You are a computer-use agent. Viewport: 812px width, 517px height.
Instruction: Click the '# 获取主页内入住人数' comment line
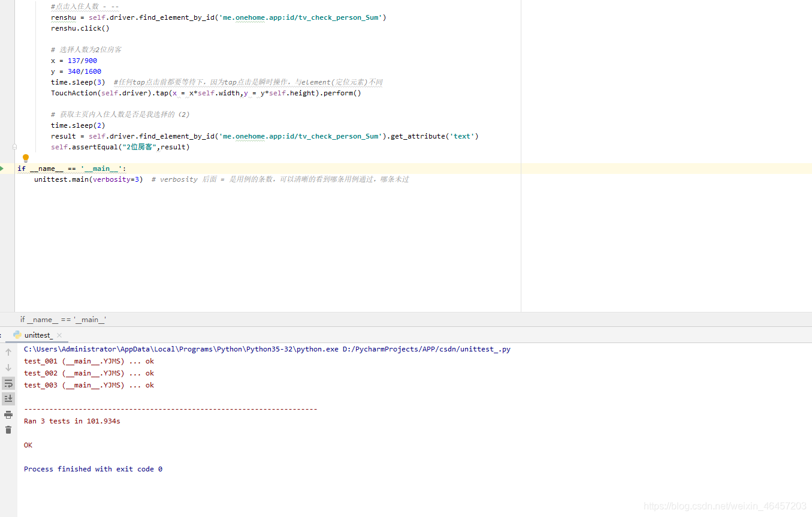point(120,115)
